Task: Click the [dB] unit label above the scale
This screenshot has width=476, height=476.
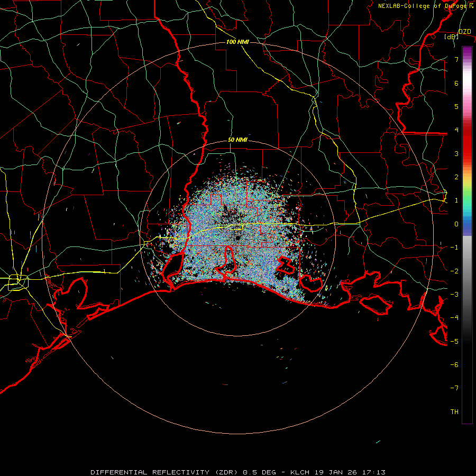Action: [451, 36]
